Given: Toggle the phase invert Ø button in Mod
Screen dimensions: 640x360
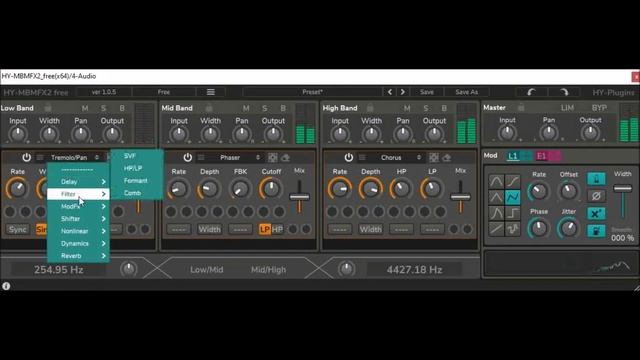Looking at the screenshot, I should click(x=596, y=196).
